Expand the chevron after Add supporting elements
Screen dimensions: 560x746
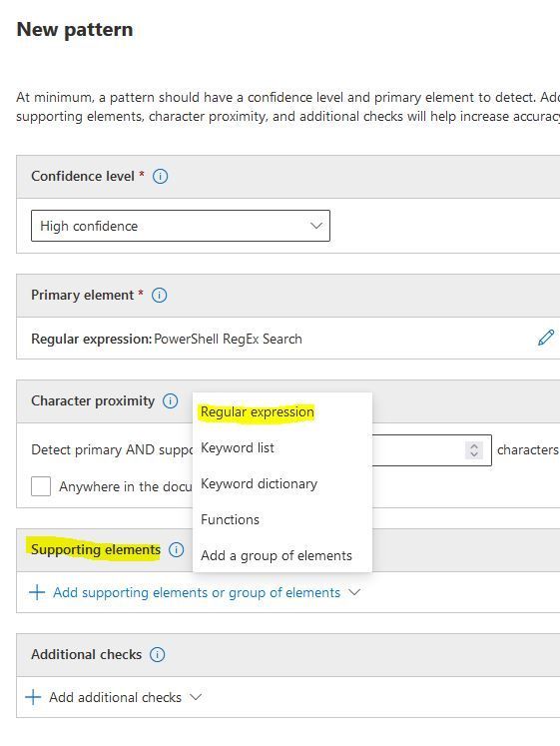354,592
